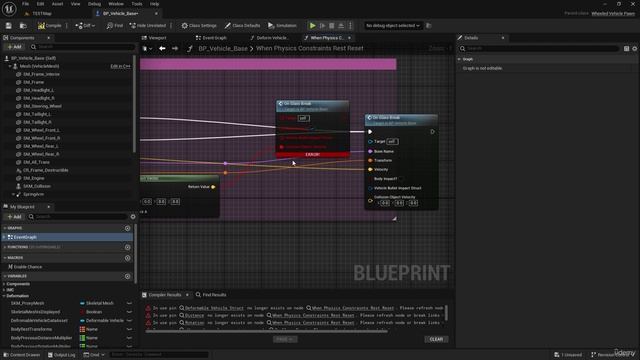The width and height of the screenshot is (640, 360).
Task: Focus the My Blueprint search field
Action: [x=78, y=217]
